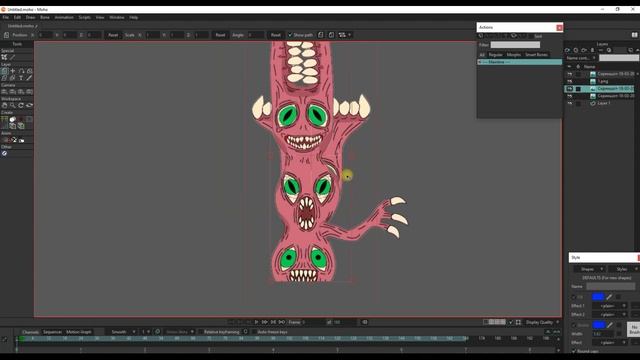Toggle visibility of the selected highlighted layer
Viewport: 640px width, 360px height.
coord(569,89)
